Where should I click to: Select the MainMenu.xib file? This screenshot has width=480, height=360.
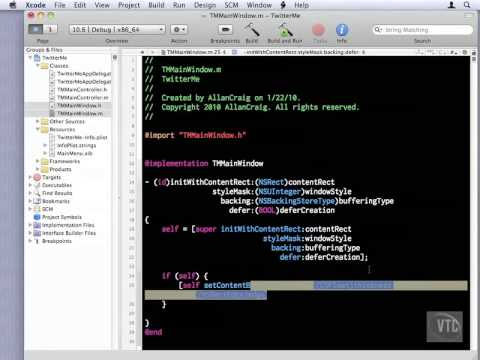point(75,153)
